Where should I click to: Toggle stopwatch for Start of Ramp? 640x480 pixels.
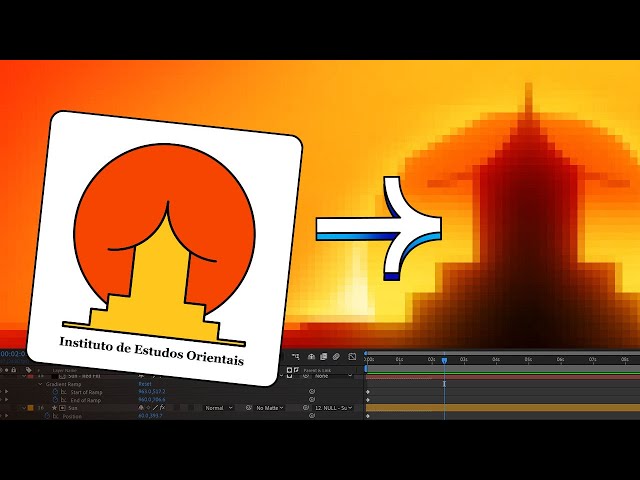pyautogui.click(x=55, y=392)
